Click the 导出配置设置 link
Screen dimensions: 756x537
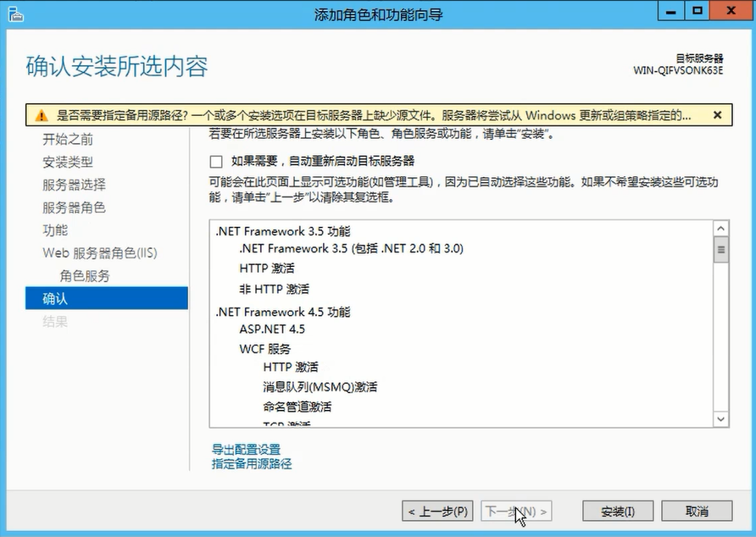246,450
